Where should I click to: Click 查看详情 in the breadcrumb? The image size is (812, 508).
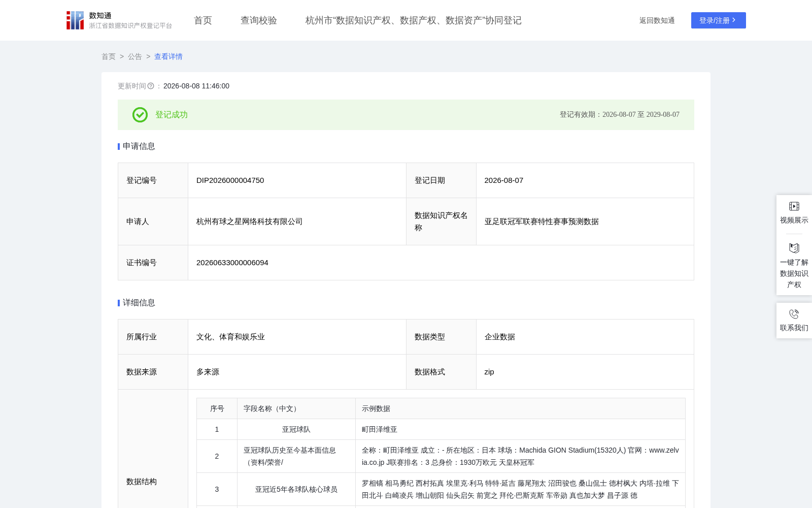(x=168, y=56)
